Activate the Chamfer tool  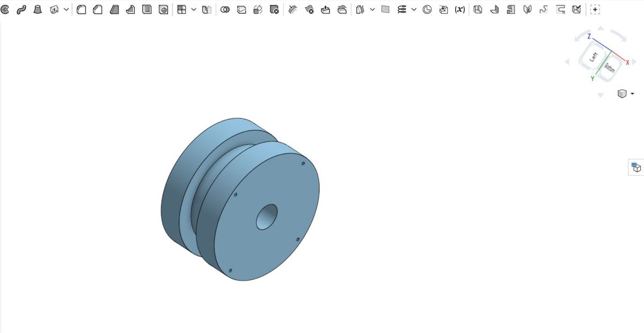pyautogui.click(x=98, y=10)
